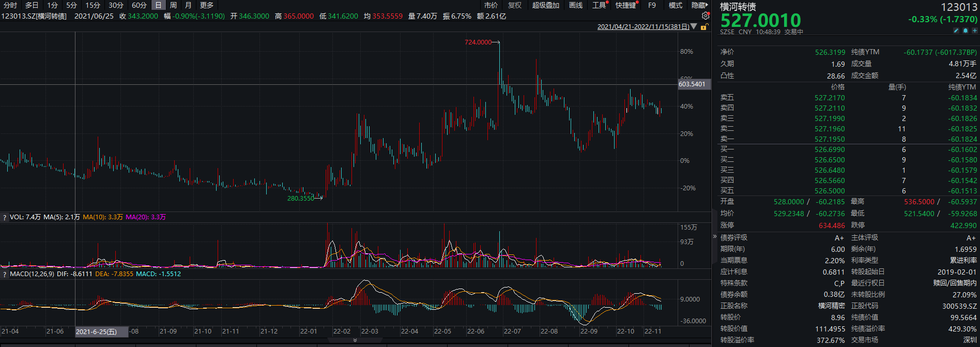Image resolution: width=980 pixels, height=347 pixels.
Task: Click the side panel collapse arrow at chart edge
Action: click(x=715, y=236)
